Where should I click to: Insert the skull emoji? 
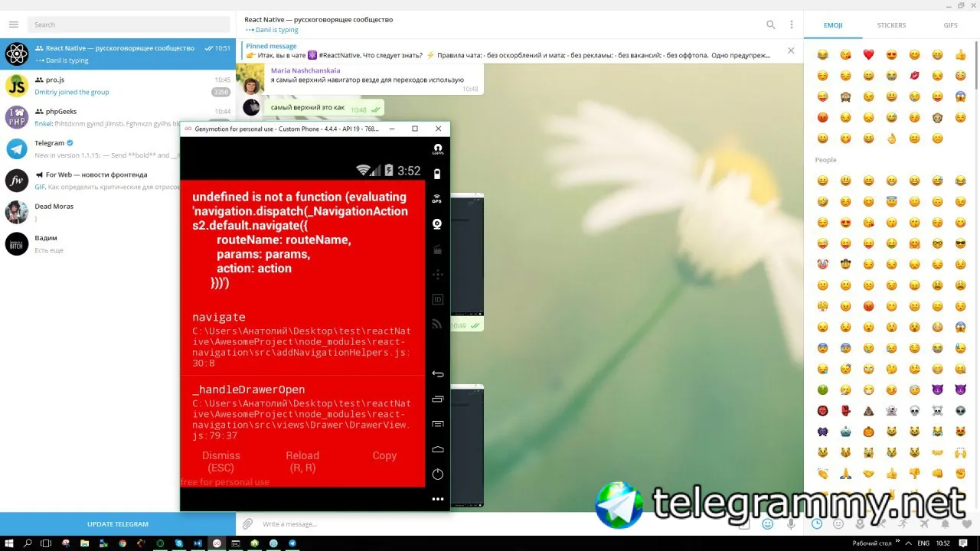pyautogui.click(x=914, y=411)
